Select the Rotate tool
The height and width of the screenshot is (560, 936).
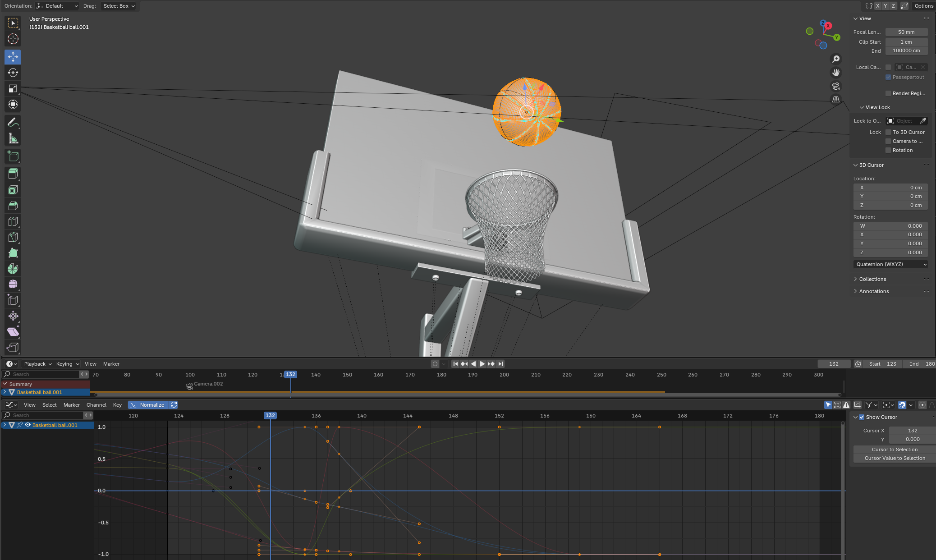pos(13,73)
